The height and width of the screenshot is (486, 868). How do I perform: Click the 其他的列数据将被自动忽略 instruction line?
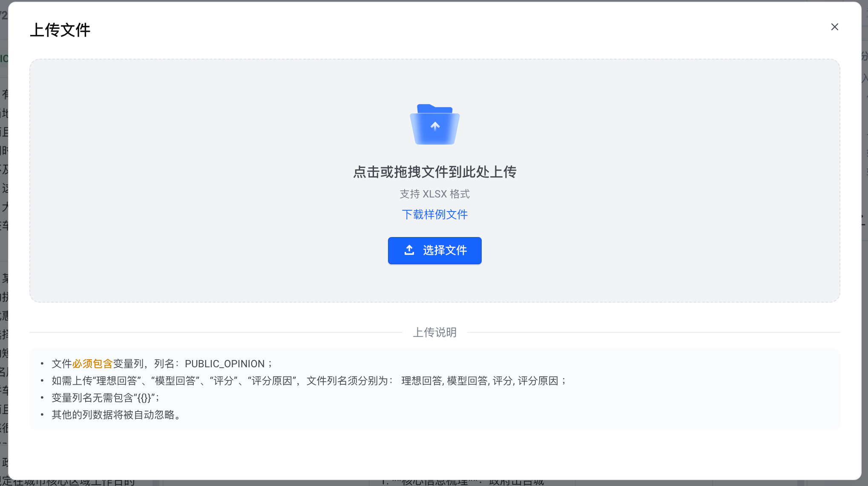(116, 415)
